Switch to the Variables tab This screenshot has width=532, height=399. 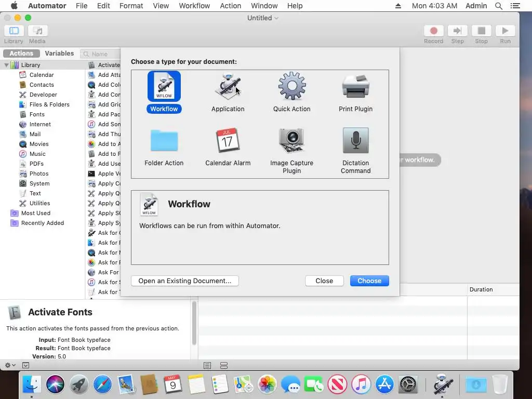pyautogui.click(x=59, y=54)
